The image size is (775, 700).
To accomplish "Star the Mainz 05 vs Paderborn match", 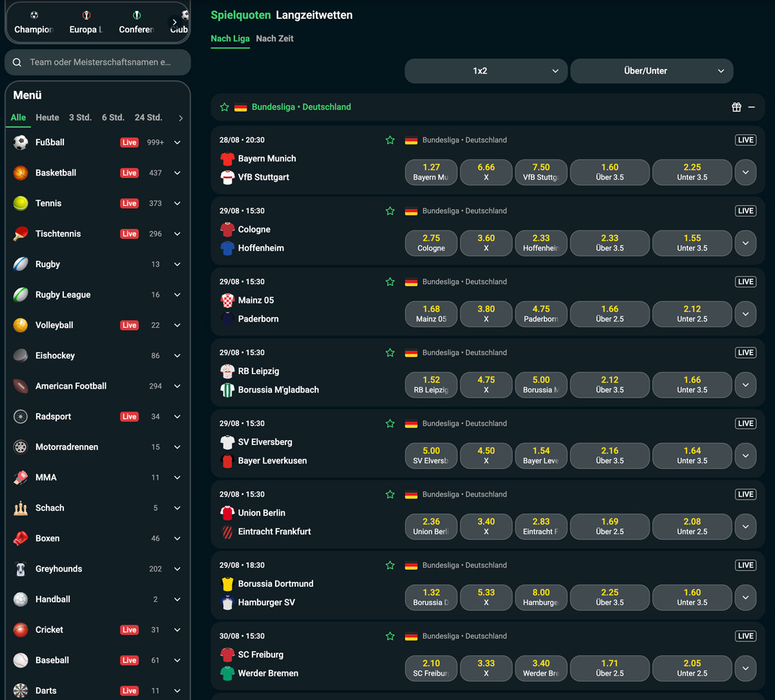I will pyautogui.click(x=390, y=282).
